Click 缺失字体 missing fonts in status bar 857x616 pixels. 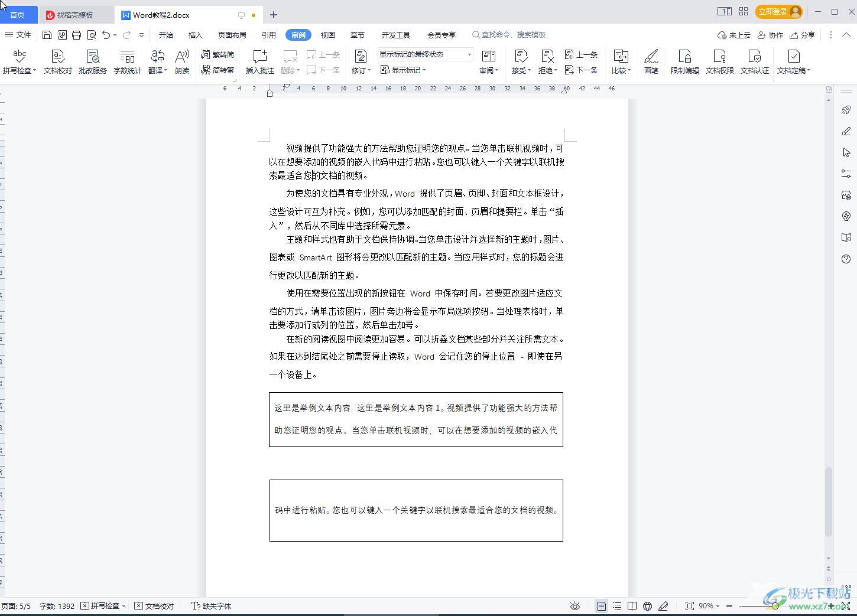point(212,606)
